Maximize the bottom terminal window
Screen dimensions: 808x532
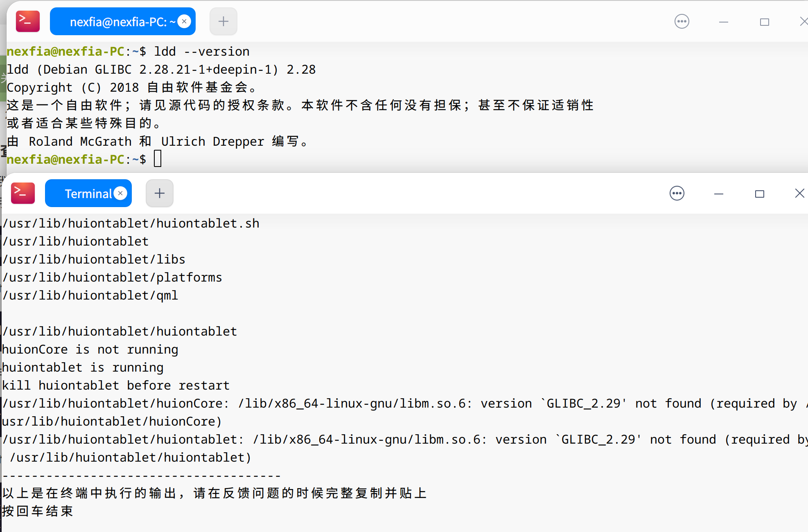[x=759, y=194]
